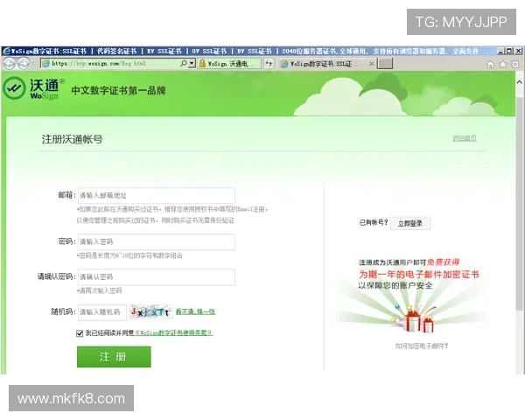
Task: Minimize the browser window
Action: click(x=500, y=51)
